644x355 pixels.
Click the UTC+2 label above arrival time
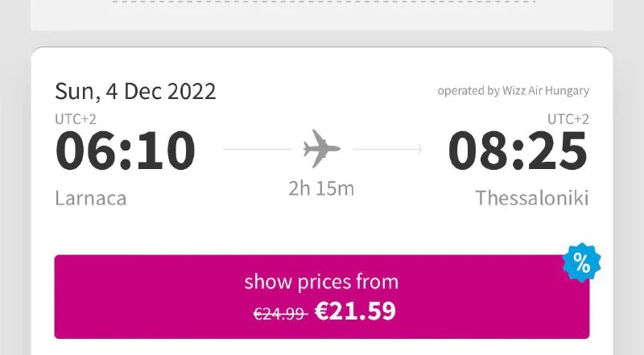coord(568,119)
